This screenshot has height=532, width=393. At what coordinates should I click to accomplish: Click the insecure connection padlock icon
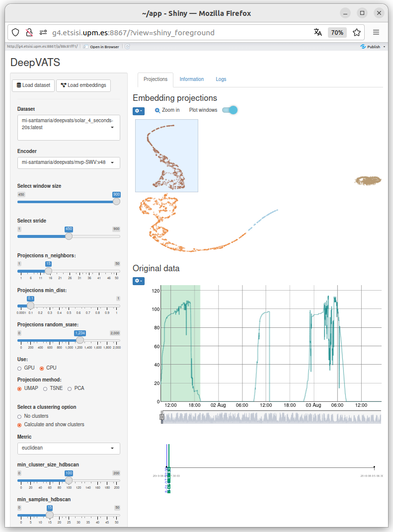29,33
